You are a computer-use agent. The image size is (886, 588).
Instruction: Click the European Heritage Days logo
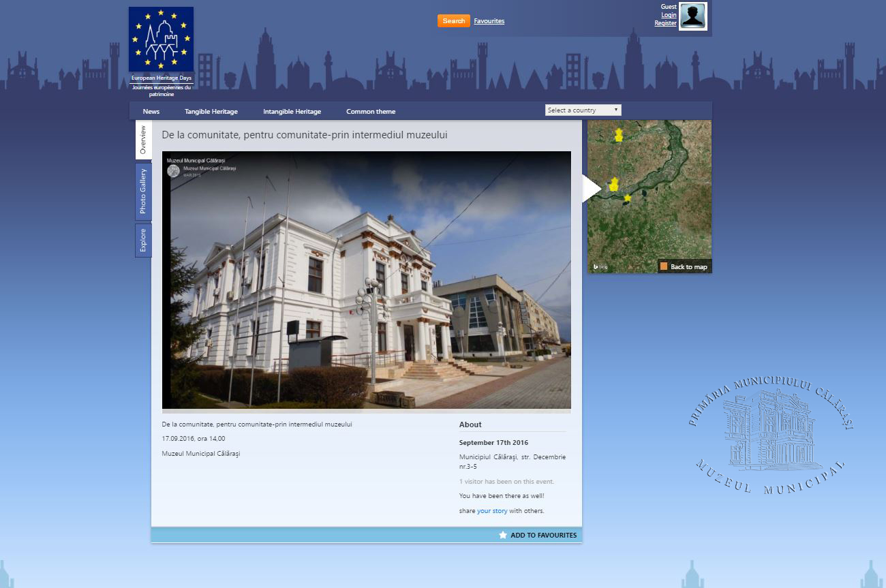pos(161,40)
